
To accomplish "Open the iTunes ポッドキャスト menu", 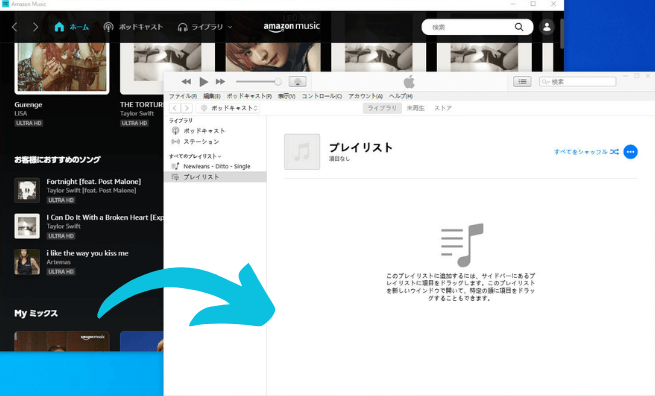I will click(x=249, y=96).
